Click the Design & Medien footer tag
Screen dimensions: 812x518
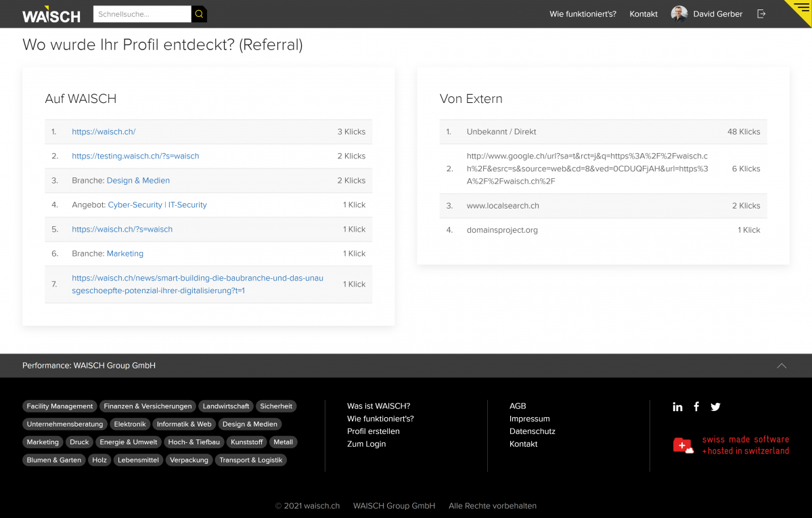tap(250, 424)
